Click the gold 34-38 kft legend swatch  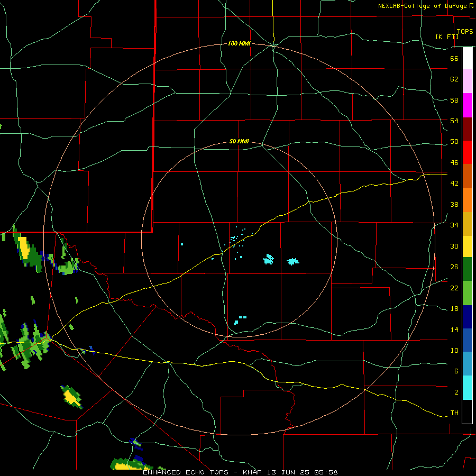(x=467, y=224)
